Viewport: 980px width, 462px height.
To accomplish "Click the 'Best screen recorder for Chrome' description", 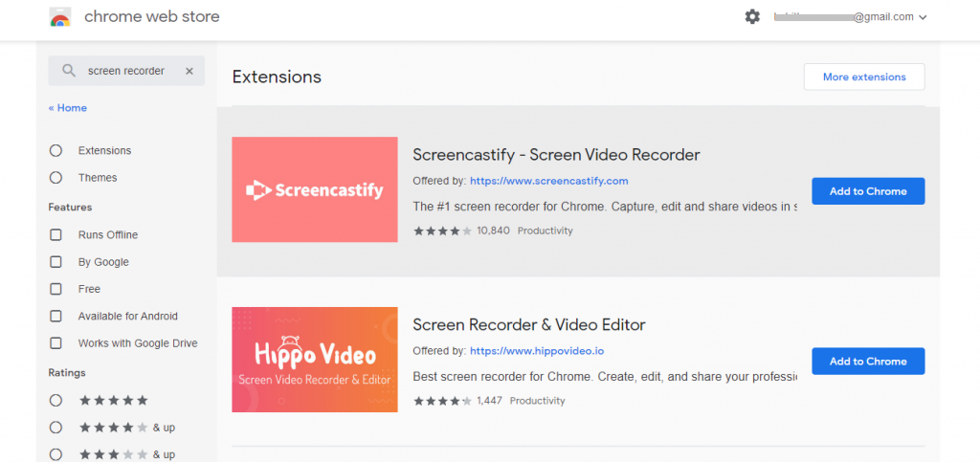I will pyautogui.click(x=605, y=377).
